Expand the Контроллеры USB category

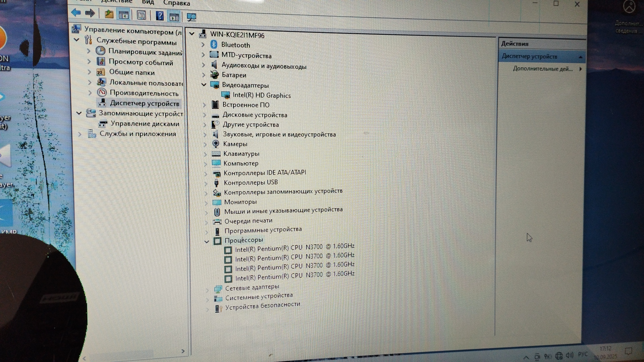pyautogui.click(x=206, y=183)
